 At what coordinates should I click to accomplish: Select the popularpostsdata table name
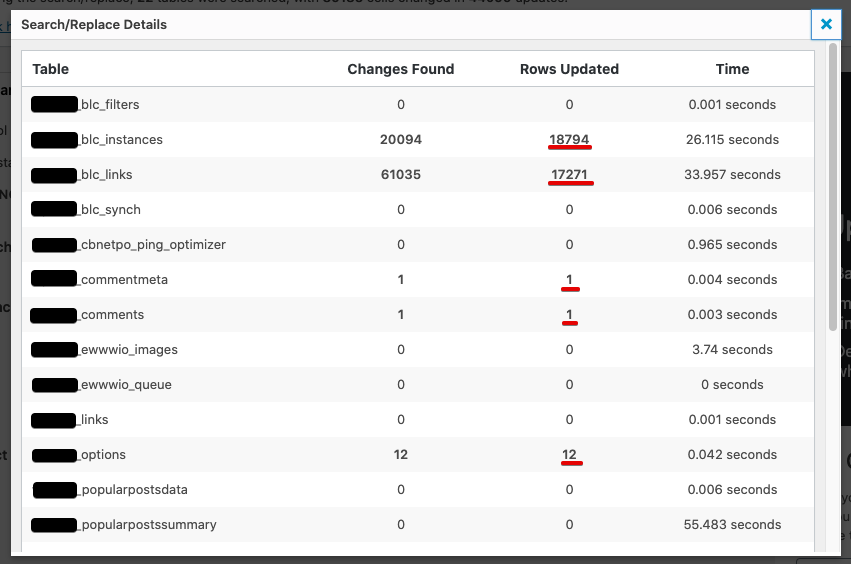tap(133, 490)
